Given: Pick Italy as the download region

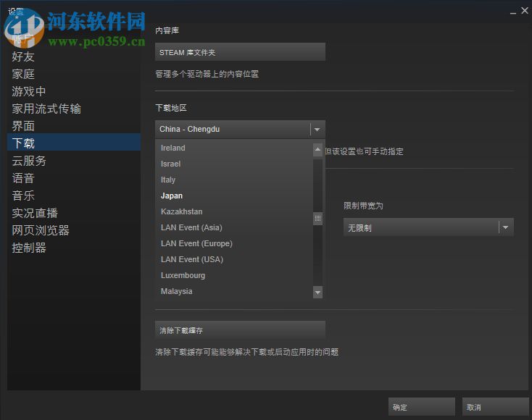Looking at the screenshot, I should [234, 180].
